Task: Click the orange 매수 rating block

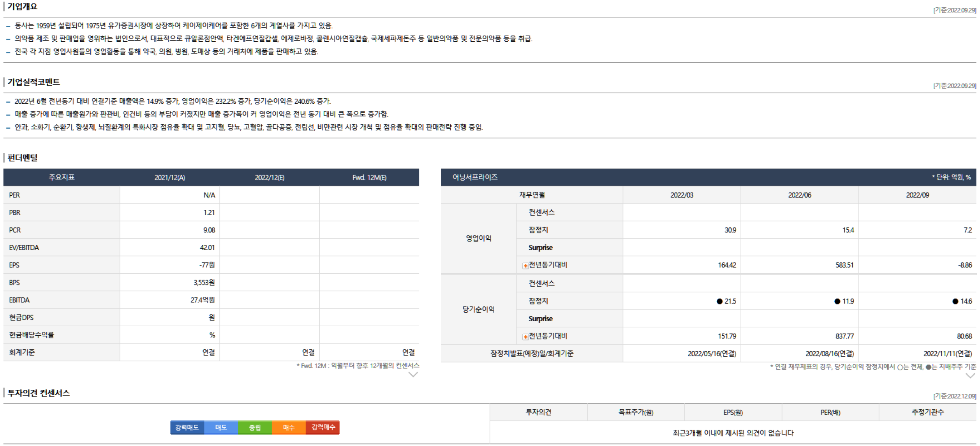Action: pos(289,428)
